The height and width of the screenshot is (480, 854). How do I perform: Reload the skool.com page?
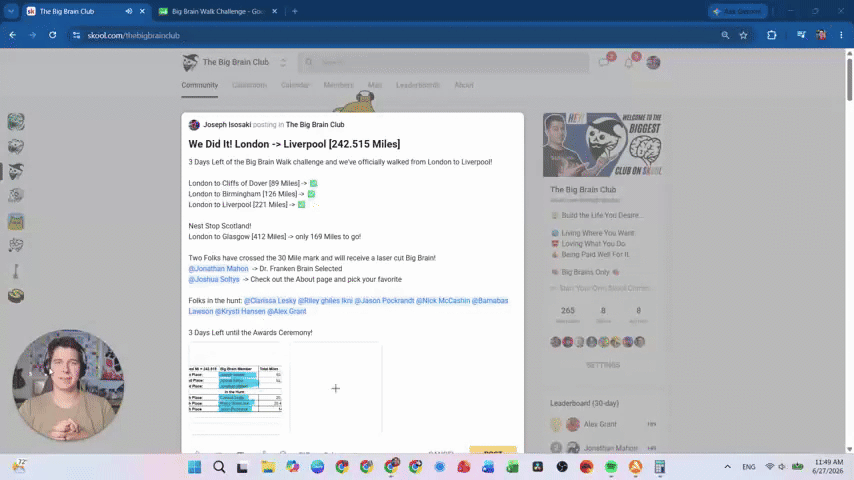(x=52, y=35)
